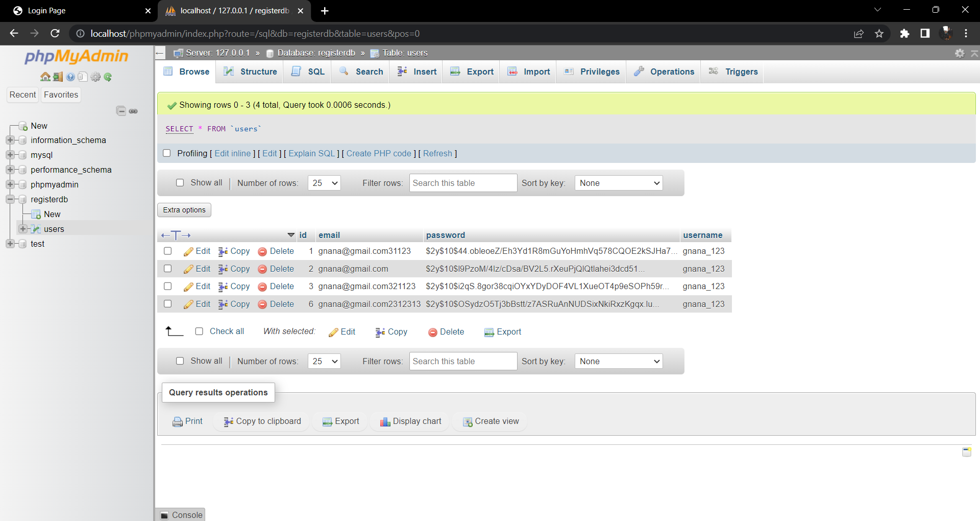This screenshot has height=521, width=980.
Task: Collapse registerdb database tree node
Action: 10,199
